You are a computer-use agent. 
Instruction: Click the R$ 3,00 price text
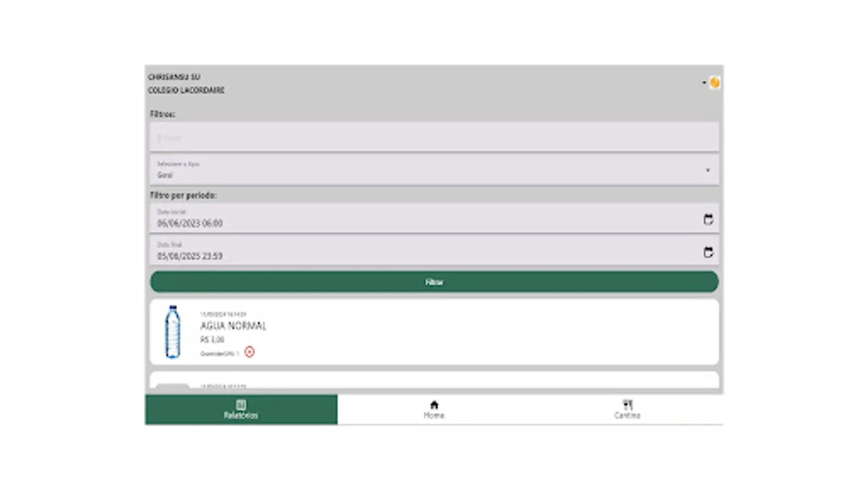[212, 339]
